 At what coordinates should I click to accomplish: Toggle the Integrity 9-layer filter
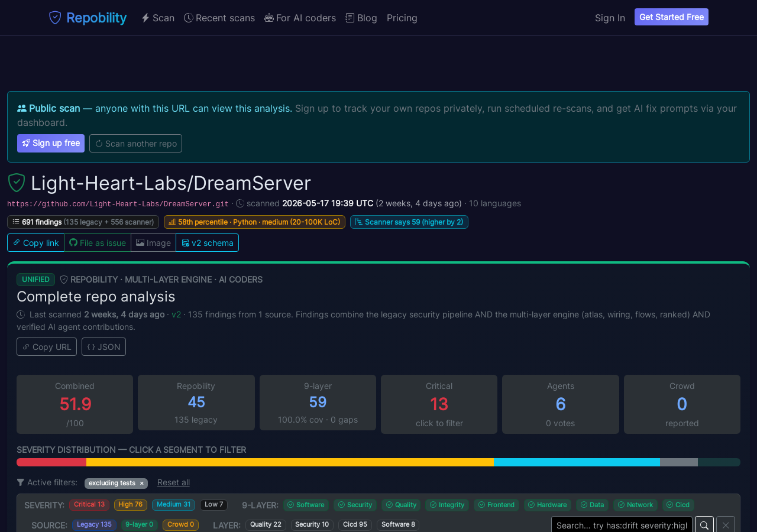click(447, 505)
